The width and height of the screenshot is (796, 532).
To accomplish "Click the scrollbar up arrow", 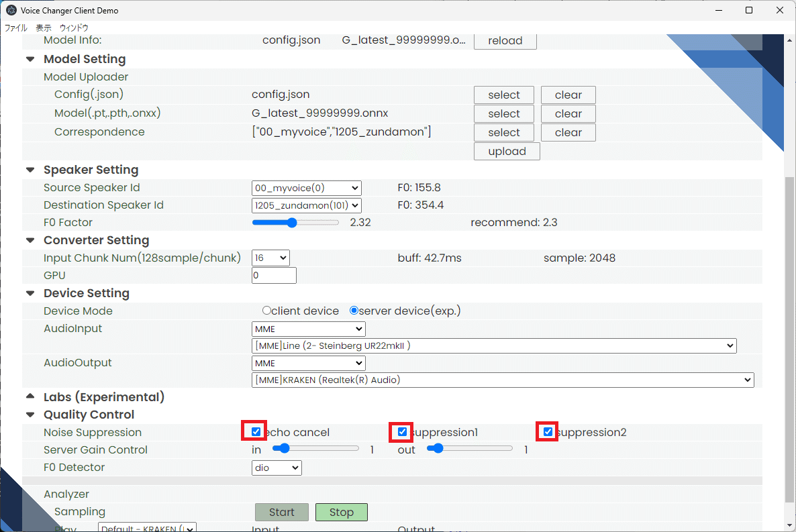I will tap(789, 40).
